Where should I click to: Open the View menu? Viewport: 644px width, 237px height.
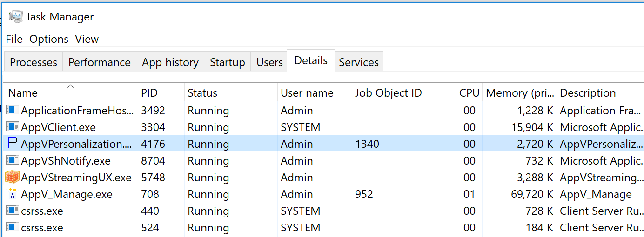[87, 39]
